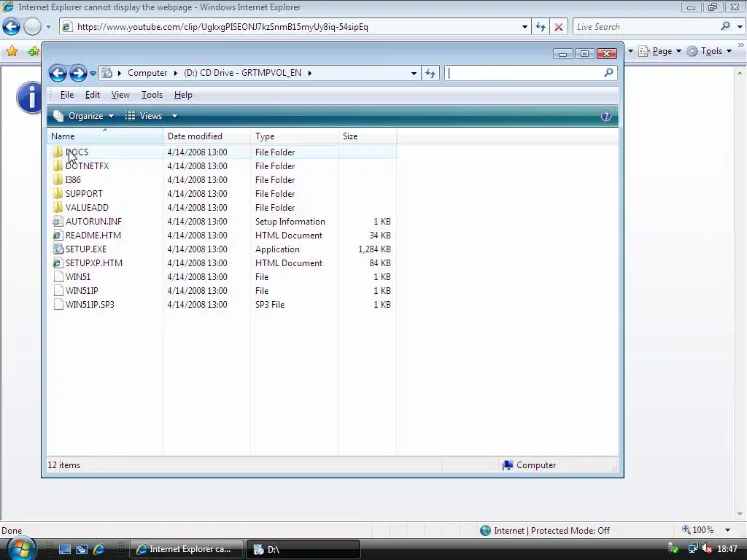Open the Views dropdown arrow
Image resolution: width=747 pixels, height=560 pixels.
click(x=174, y=116)
